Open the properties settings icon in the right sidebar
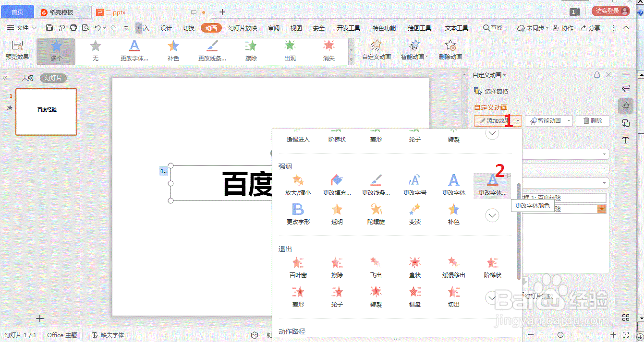This screenshot has width=644, height=342. pos(626,89)
